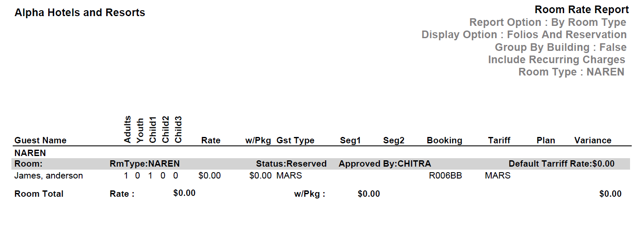Click the Room Rate Report heading
Image resolution: width=644 pixels, height=226 pixels.
click(581, 10)
